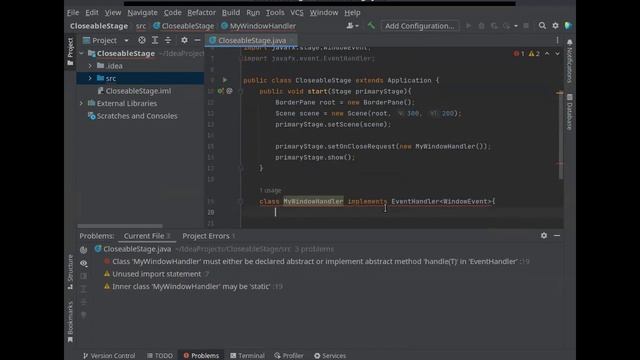
Task: Open editor tabs more options menu
Action: pos(557,40)
